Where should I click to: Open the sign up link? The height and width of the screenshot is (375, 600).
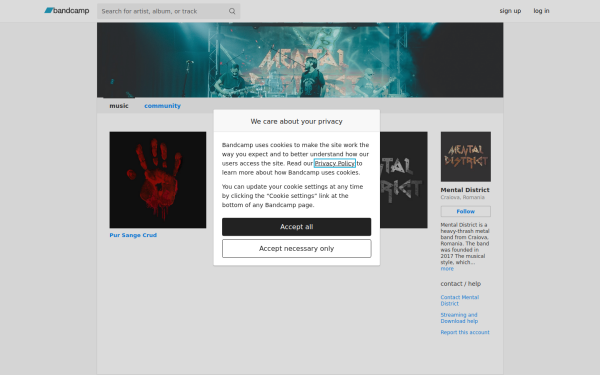point(510,11)
